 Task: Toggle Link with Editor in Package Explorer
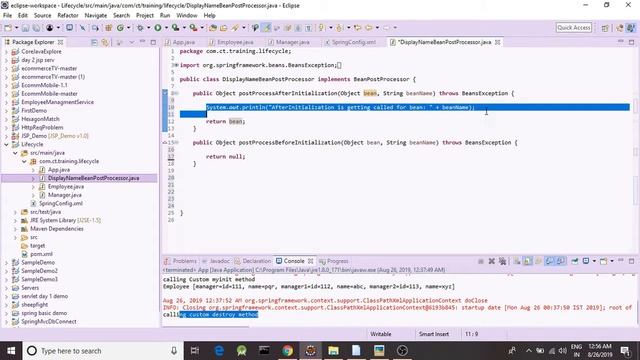coord(105,42)
